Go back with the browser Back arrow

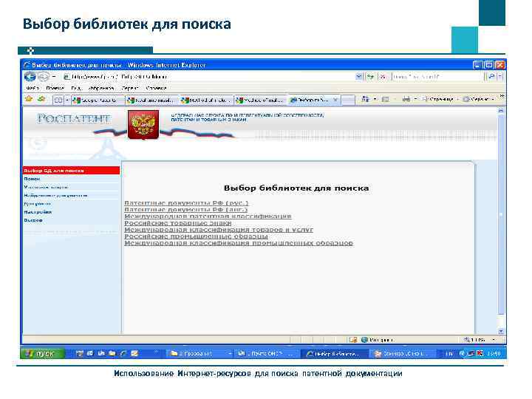coord(30,77)
